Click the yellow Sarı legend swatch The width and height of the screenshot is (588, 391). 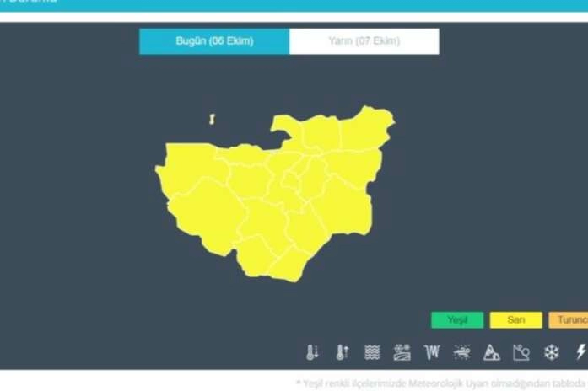click(x=515, y=320)
